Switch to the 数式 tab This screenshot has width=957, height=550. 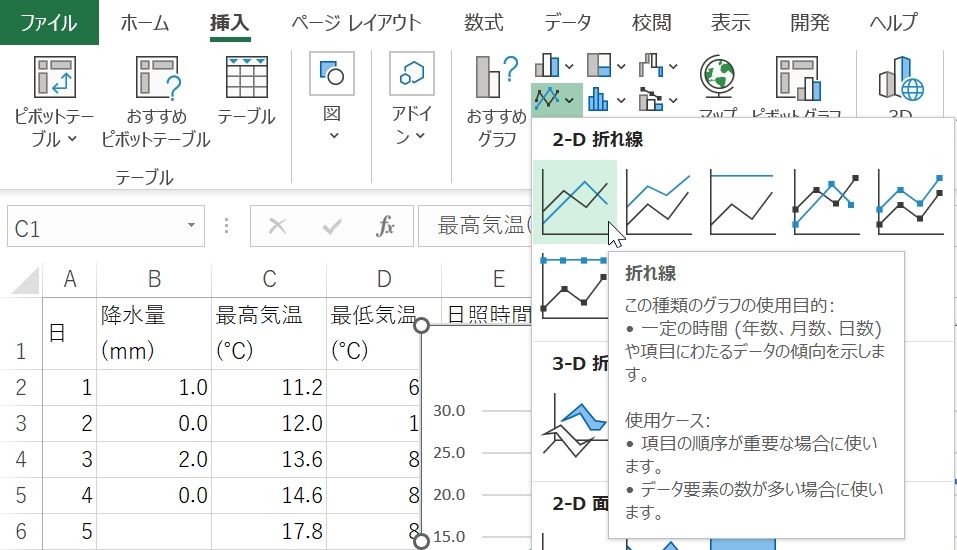point(483,23)
